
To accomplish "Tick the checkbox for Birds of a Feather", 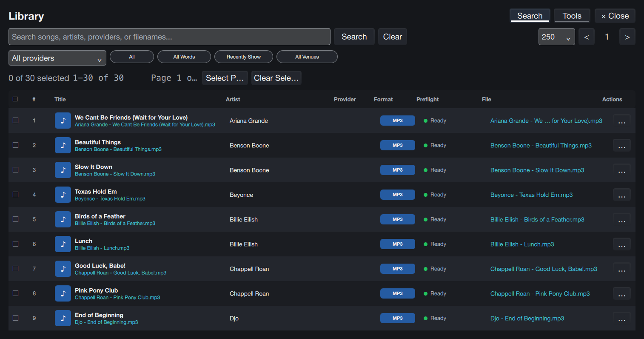I will 16,219.
